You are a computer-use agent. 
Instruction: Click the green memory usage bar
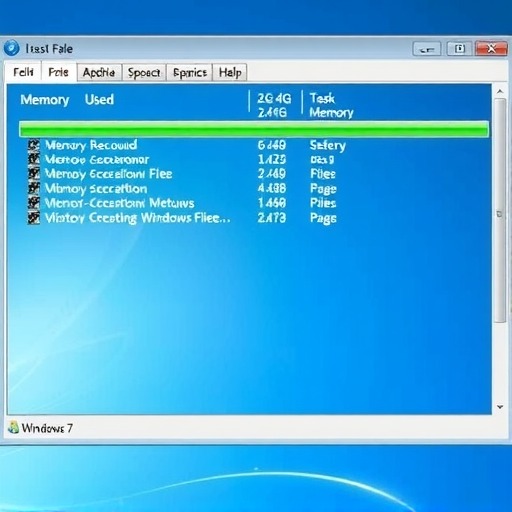click(254, 129)
